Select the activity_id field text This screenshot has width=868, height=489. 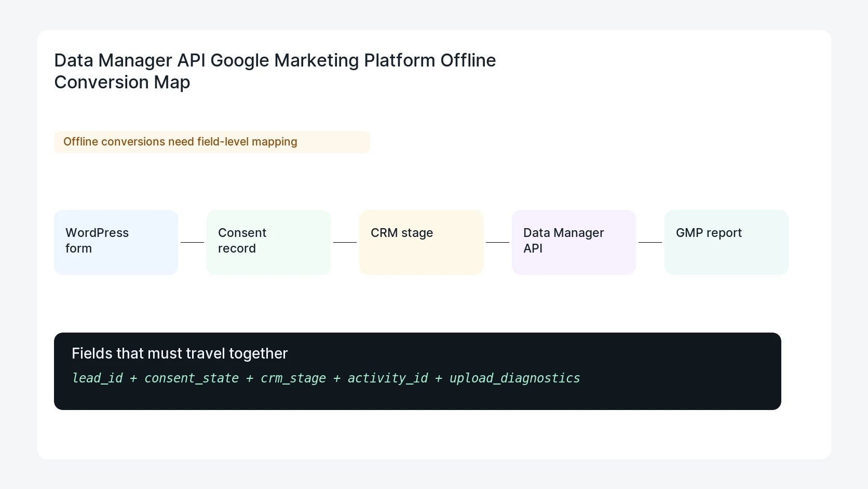388,378
